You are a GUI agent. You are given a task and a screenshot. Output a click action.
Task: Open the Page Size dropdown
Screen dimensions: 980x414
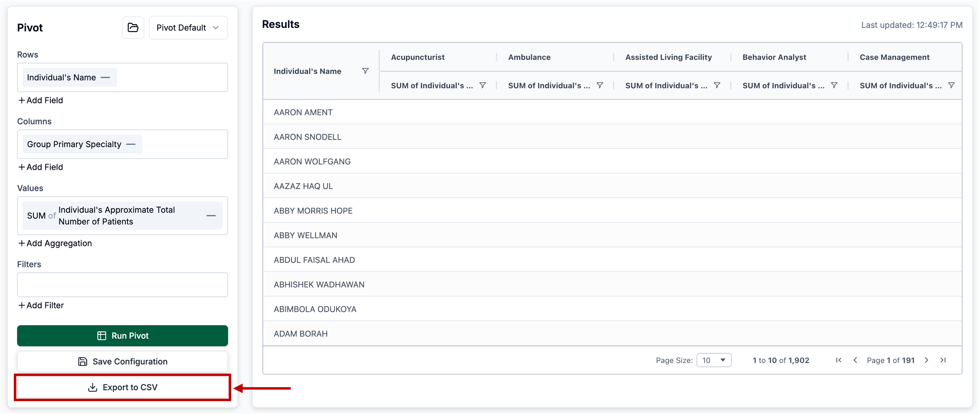point(713,360)
